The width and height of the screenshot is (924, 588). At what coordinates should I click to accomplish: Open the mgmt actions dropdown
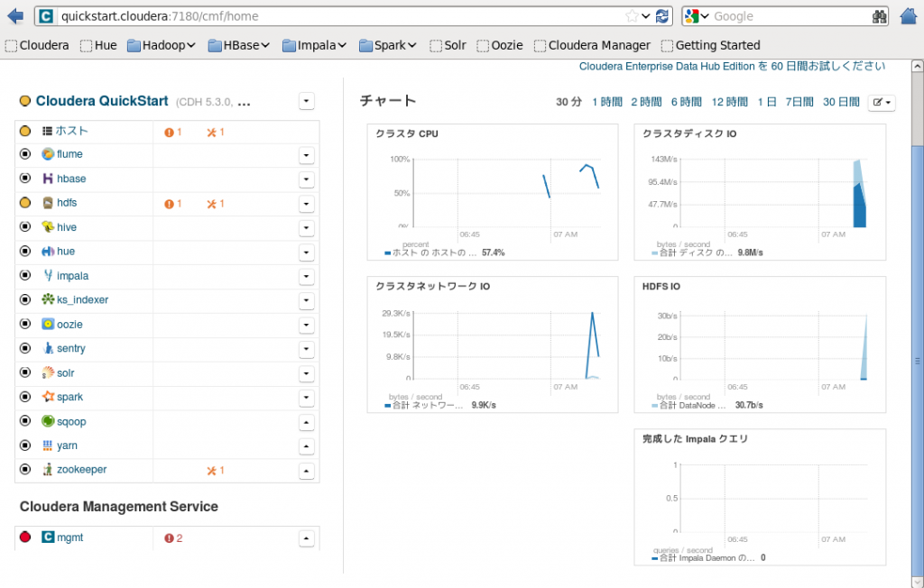click(x=307, y=538)
